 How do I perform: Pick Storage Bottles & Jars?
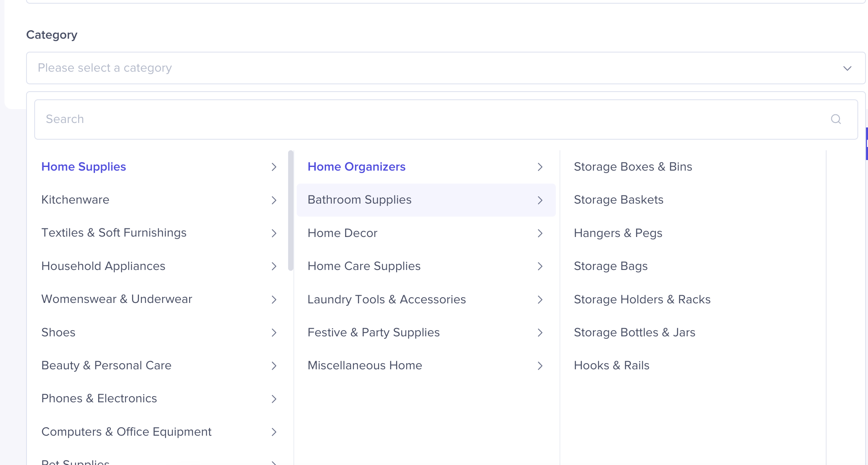634,332
